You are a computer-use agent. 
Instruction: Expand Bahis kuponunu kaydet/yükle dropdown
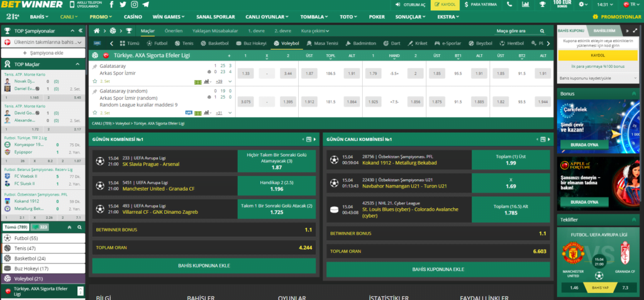[598, 77]
